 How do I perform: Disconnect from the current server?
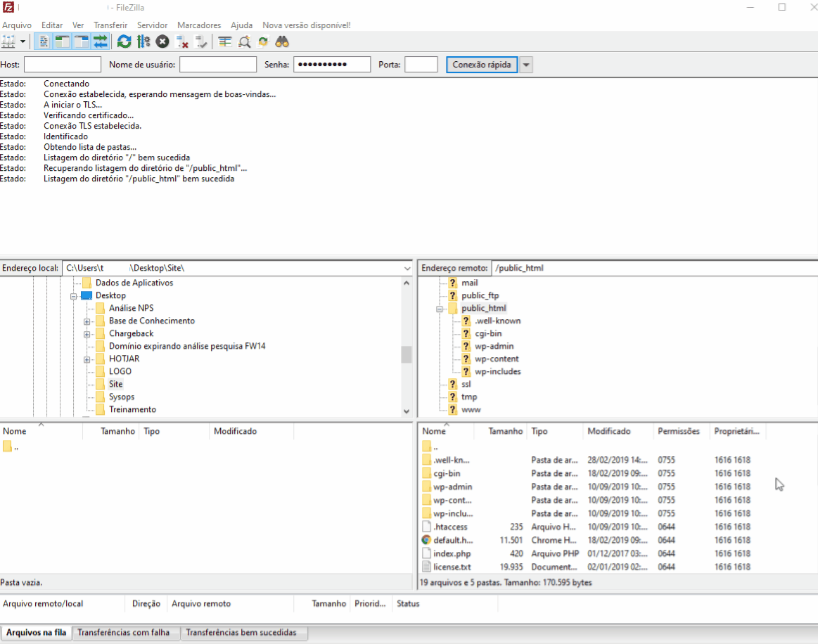(x=181, y=41)
